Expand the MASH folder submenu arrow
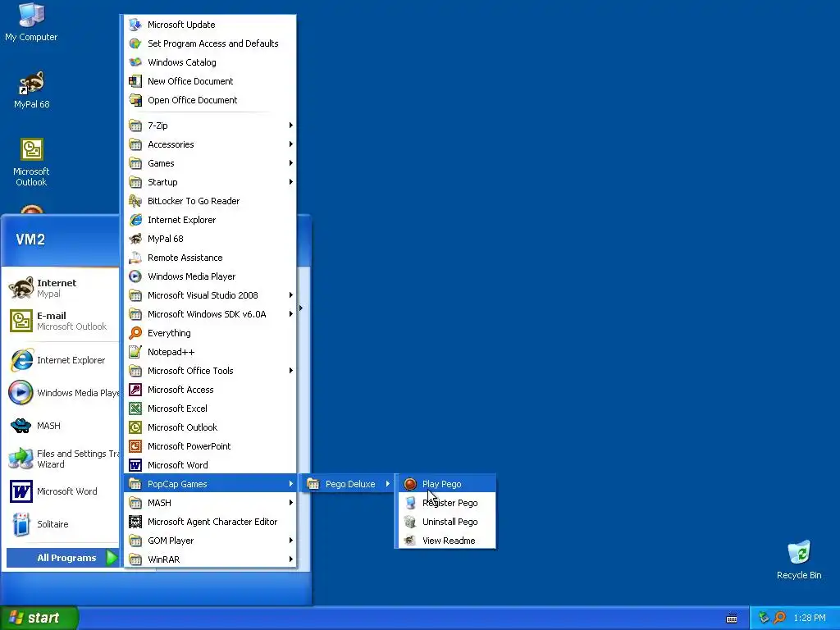The width and height of the screenshot is (840, 630). pos(291,503)
